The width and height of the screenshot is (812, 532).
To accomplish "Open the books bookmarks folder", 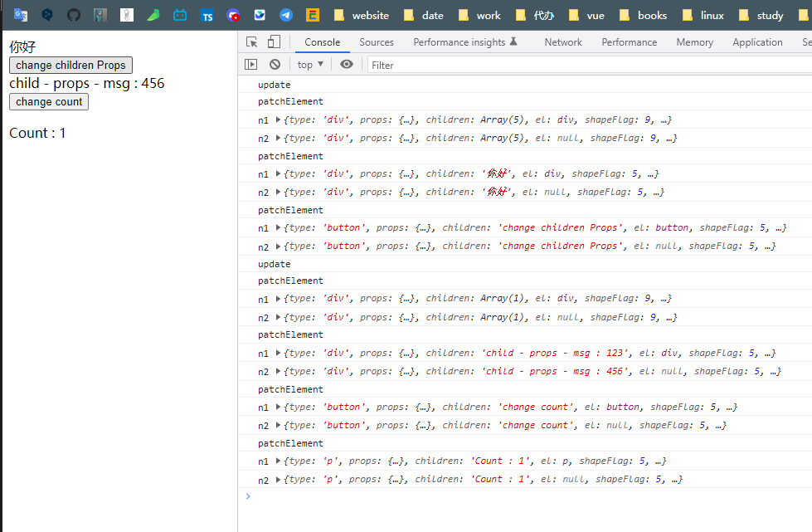I will pyautogui.click(x=643, y=16).
